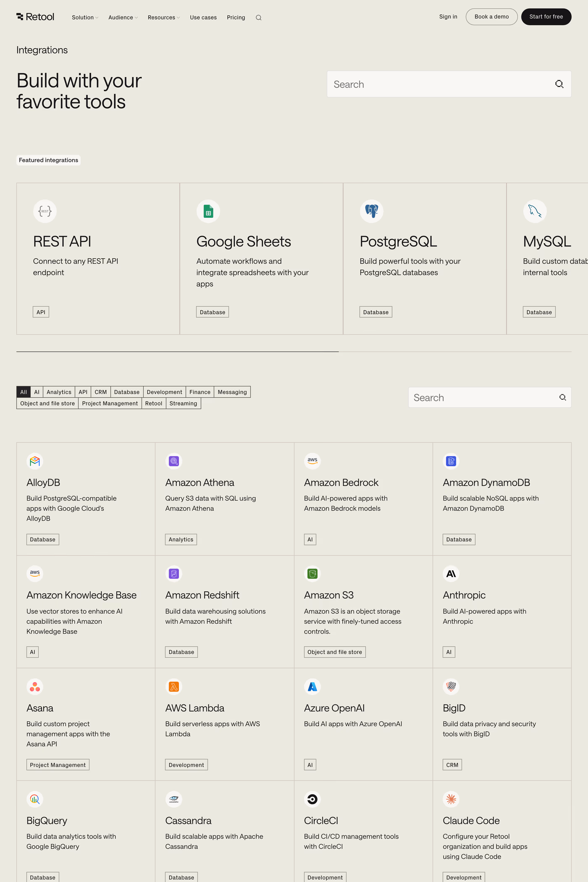The height and width of the screenshot is (882, 588).
Task: Select the Object and file store filter
Action: click(x=47, y=403)
